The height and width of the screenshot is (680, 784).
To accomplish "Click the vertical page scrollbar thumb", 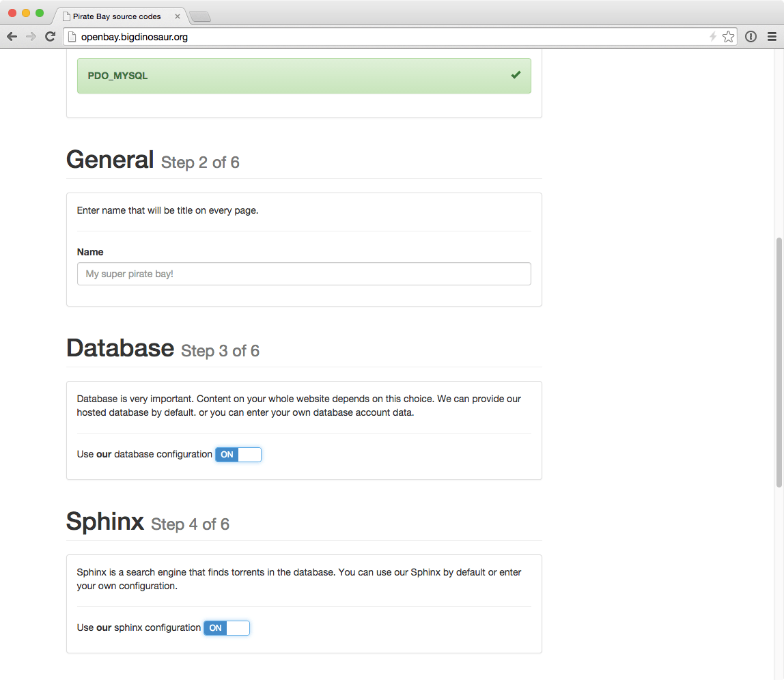I will pos(779,362).
